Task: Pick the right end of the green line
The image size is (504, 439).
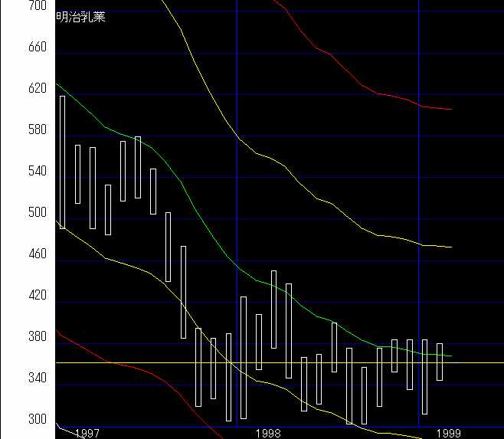Action: point(451,355)
